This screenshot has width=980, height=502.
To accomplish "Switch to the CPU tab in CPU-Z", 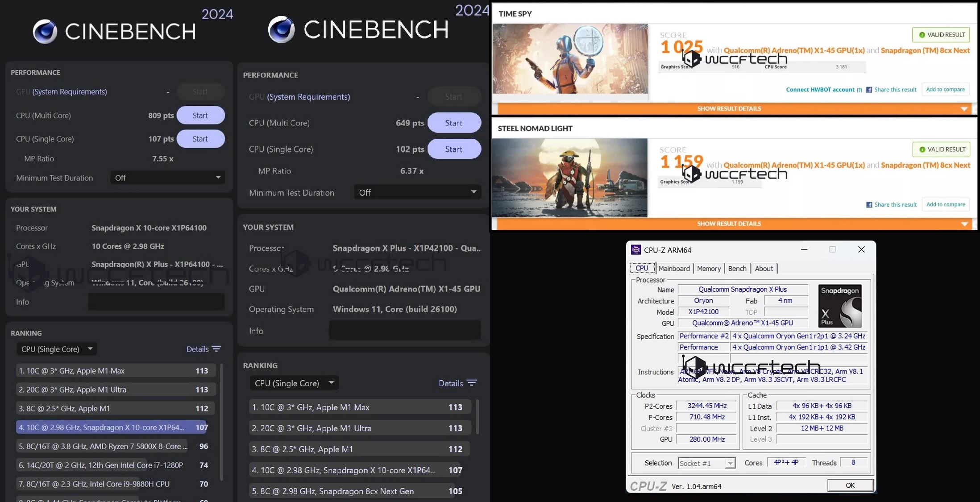I will pyautogui.click(x=642, y=268).
